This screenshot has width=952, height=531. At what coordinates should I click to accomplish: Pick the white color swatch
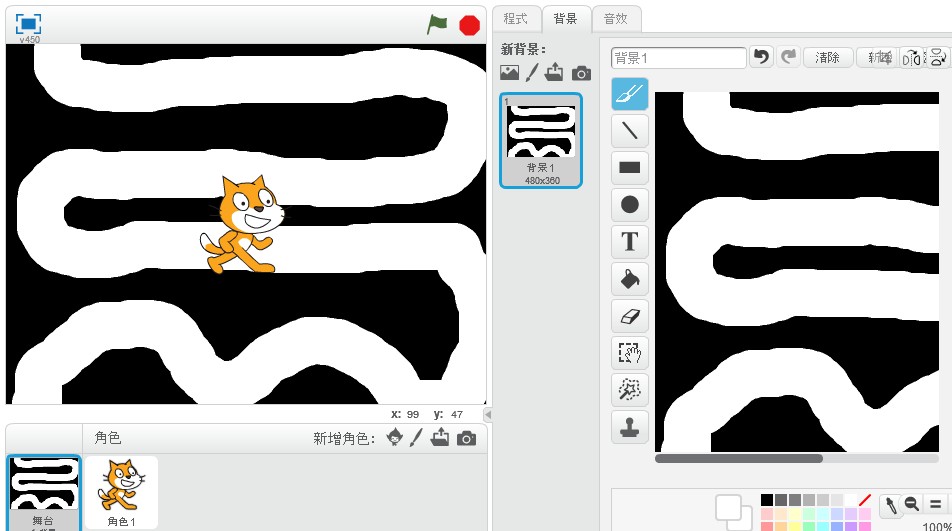click(851, 500)
